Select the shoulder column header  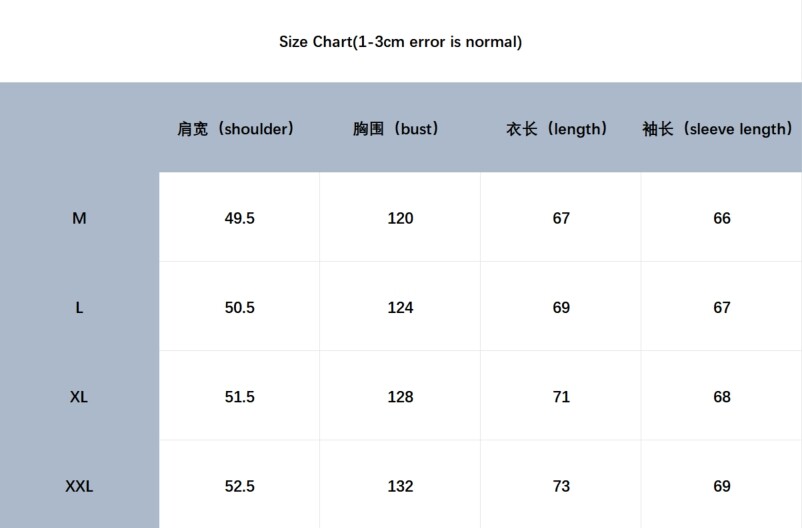click(236, 129)
